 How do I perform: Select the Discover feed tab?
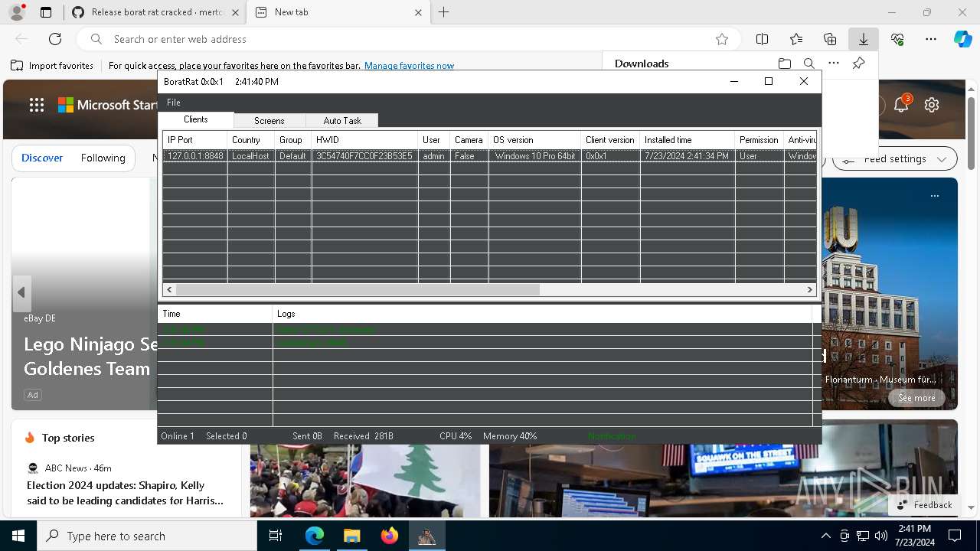[x=42, y=158]
